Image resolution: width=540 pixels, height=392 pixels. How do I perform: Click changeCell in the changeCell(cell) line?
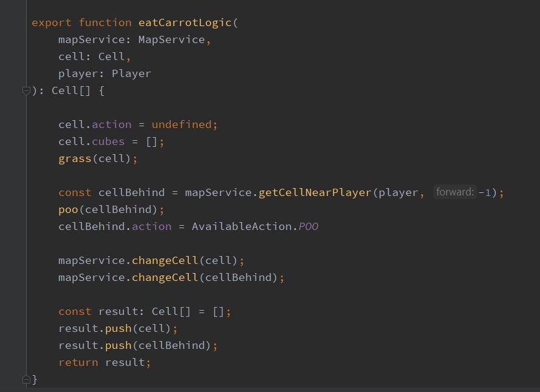point(165,260)
